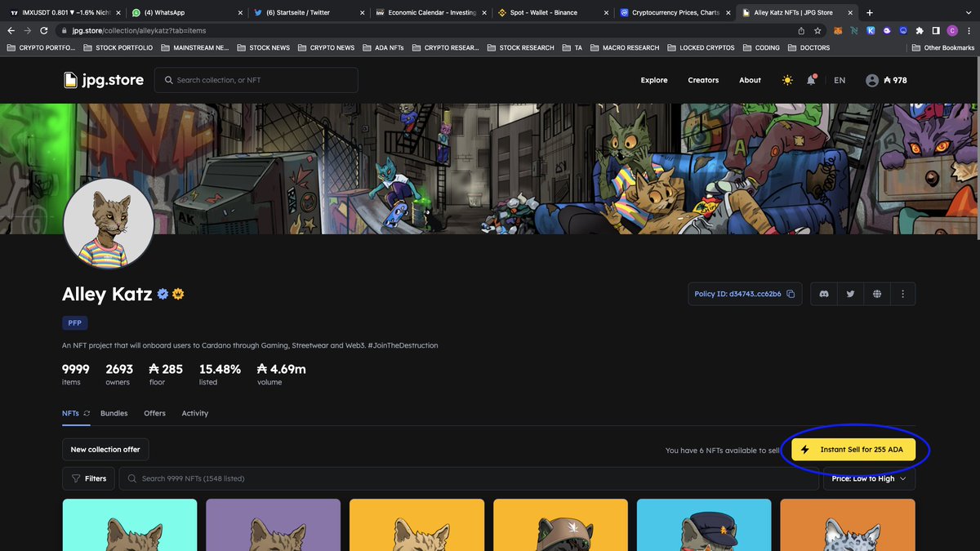The width and height of the screenshot is (980, 551).
Task: Switch to the Cryptocurrency Prices tab
Action: point(674,12)
